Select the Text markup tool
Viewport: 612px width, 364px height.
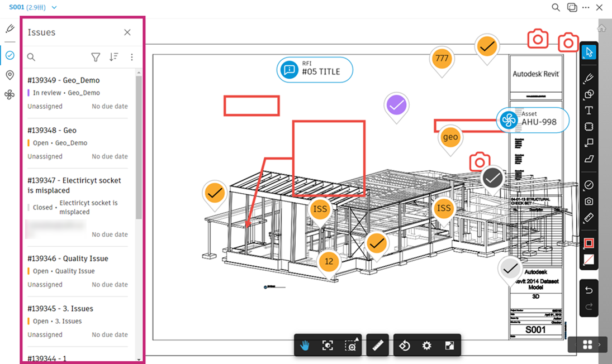coord(589,111)
